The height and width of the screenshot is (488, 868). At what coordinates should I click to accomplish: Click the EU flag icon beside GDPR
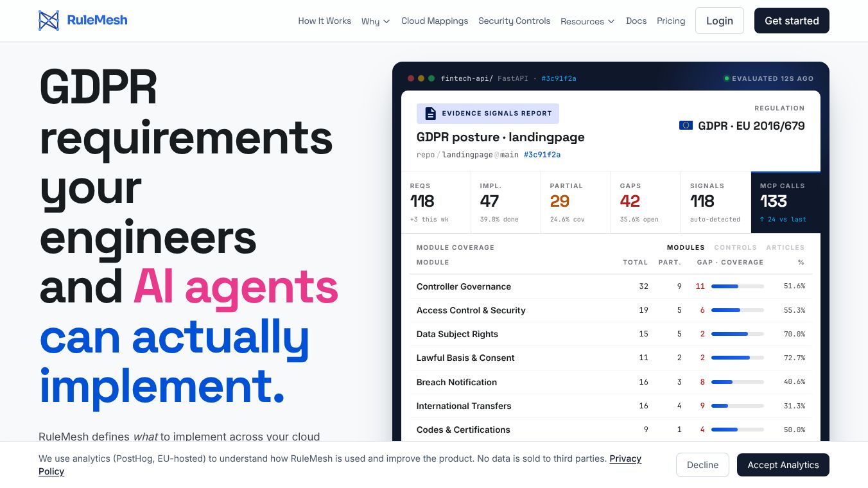[x=686, y=125]
